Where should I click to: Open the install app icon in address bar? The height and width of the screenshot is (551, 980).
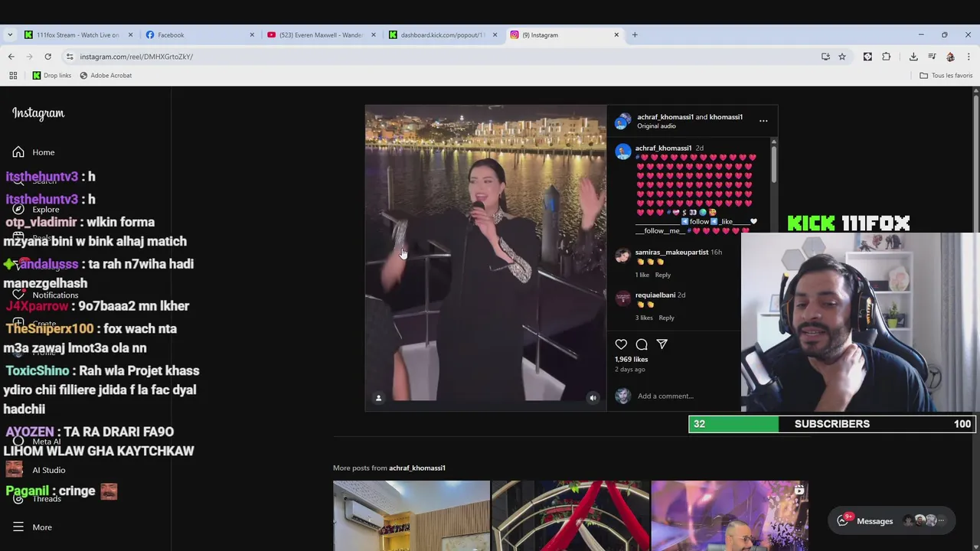[825, 57]
